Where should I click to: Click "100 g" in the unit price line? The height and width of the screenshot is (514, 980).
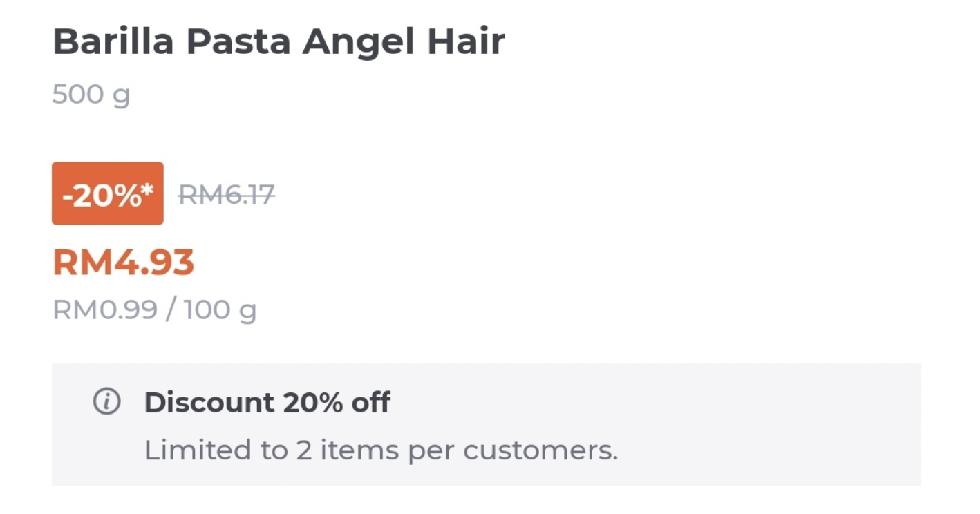click(x=220, y=310)
